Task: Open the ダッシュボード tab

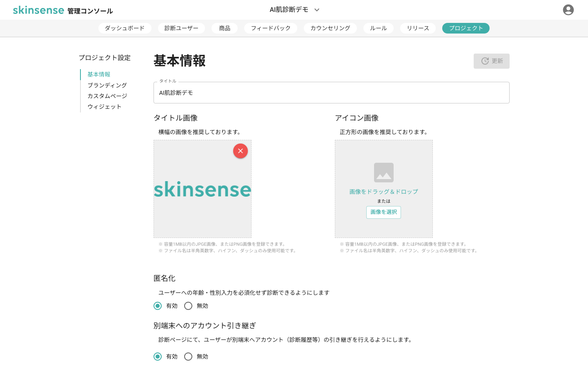Action: click(x=125, y=28)
